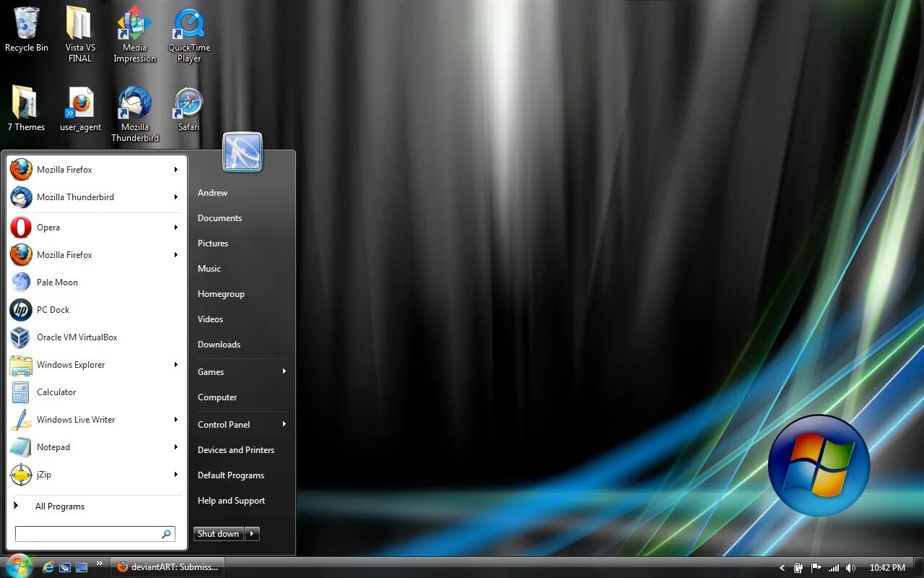Open the user_agent desktop shortcut
The height and width of the screenshot is (578, 924).
click(x=80, y=109)
